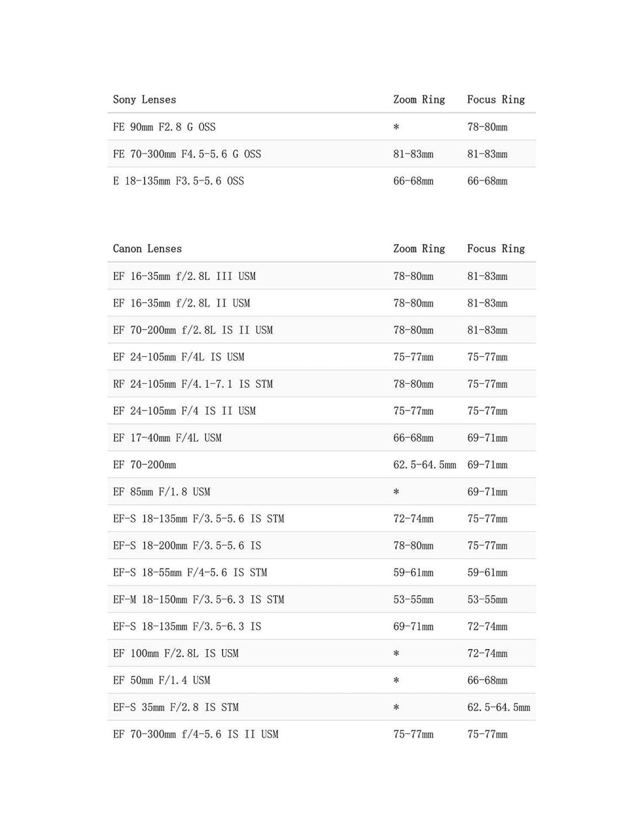Click the Sony Lenses table header
Screen dimensions: 644x833
tap(145, 100)
